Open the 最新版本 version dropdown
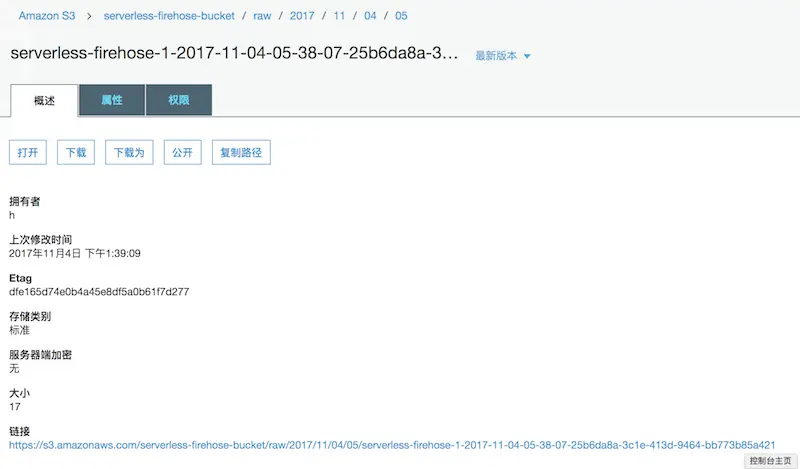Screen dimensions: 800x469 click(x=503, y=56)
